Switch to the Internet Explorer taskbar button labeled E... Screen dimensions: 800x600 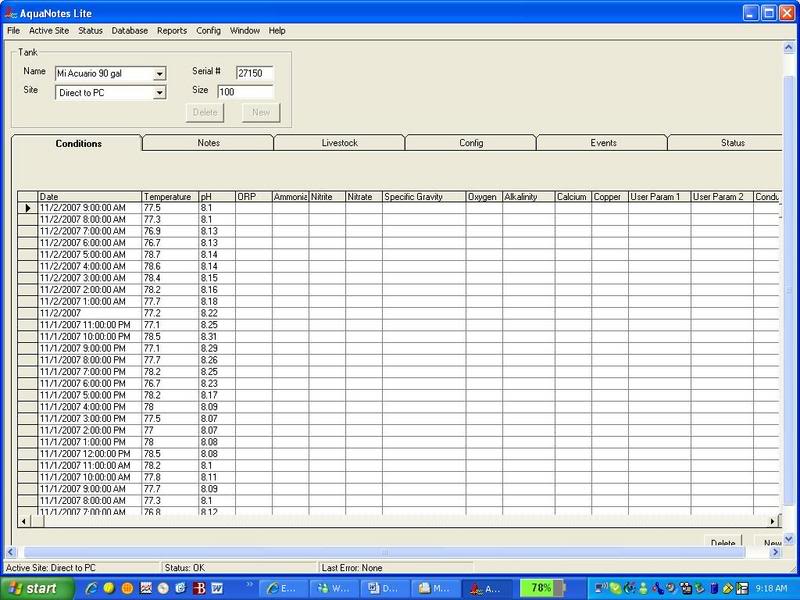[x=284, y=588]
